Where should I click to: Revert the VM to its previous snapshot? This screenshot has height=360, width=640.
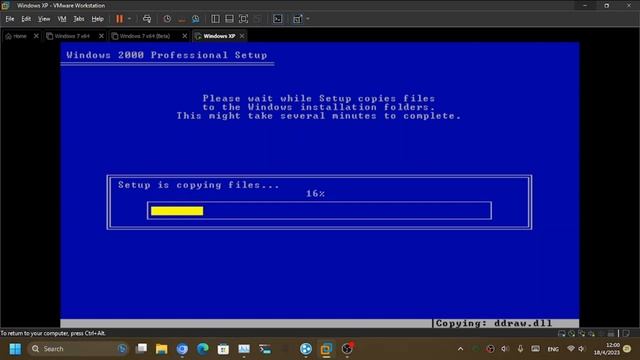pos(182,19)
